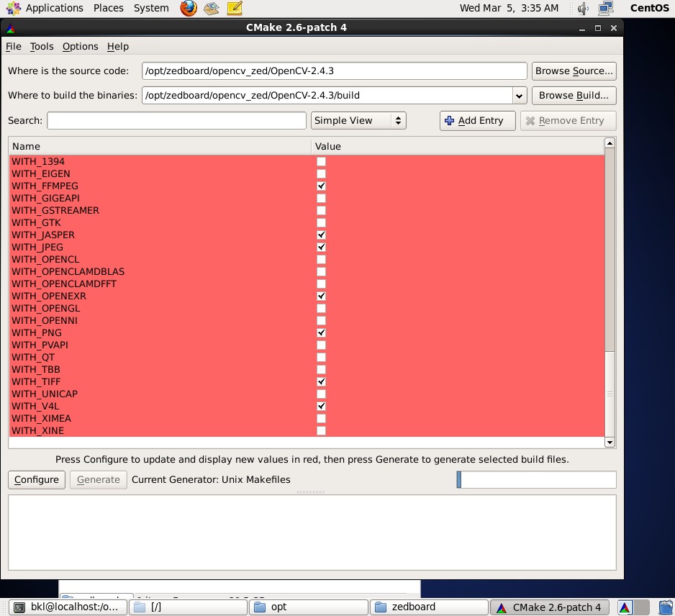Open the Tools menu

(42, 47)
